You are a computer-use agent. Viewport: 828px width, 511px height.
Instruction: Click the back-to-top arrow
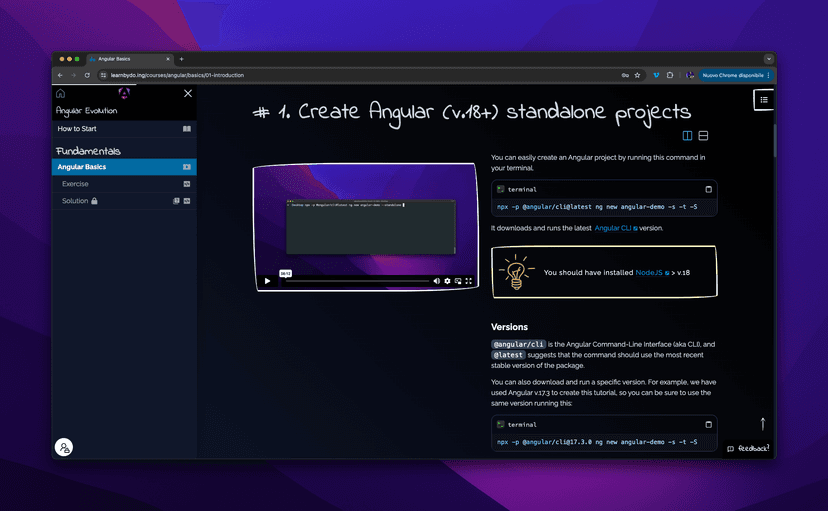[x=763, y=423]
